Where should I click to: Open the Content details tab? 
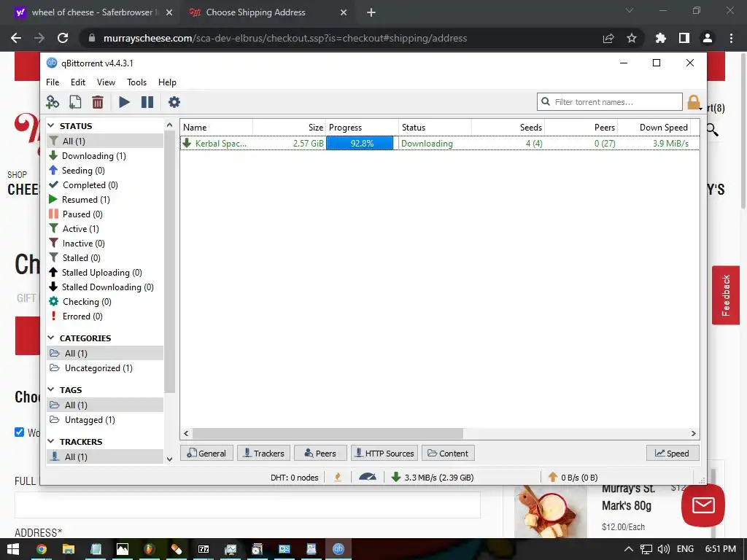pos(448,453)
